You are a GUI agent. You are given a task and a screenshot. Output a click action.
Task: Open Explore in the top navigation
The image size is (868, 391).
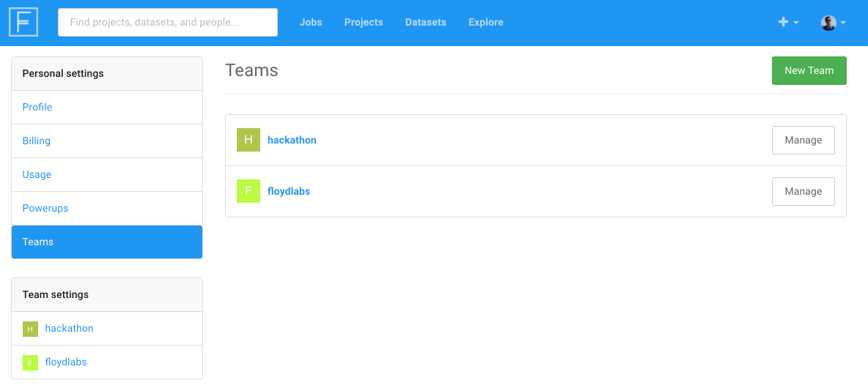[486, 23]
